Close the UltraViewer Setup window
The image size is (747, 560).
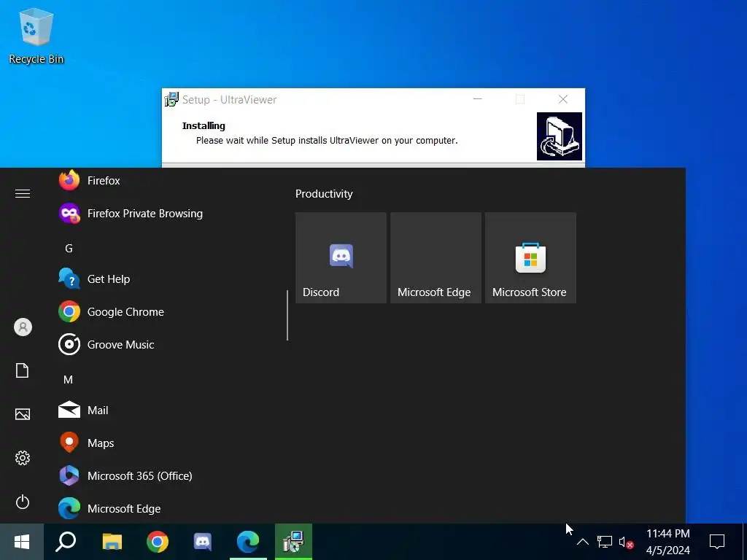563,99
